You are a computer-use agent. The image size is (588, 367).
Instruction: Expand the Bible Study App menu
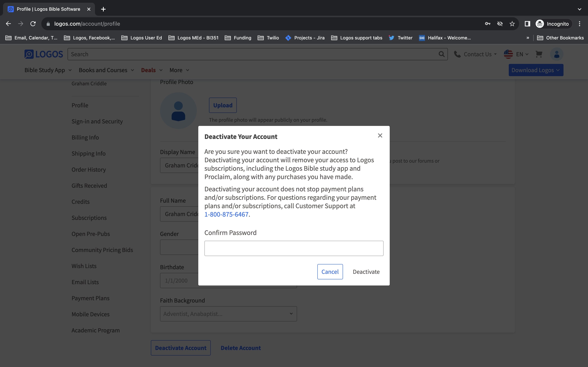(48, 70)
